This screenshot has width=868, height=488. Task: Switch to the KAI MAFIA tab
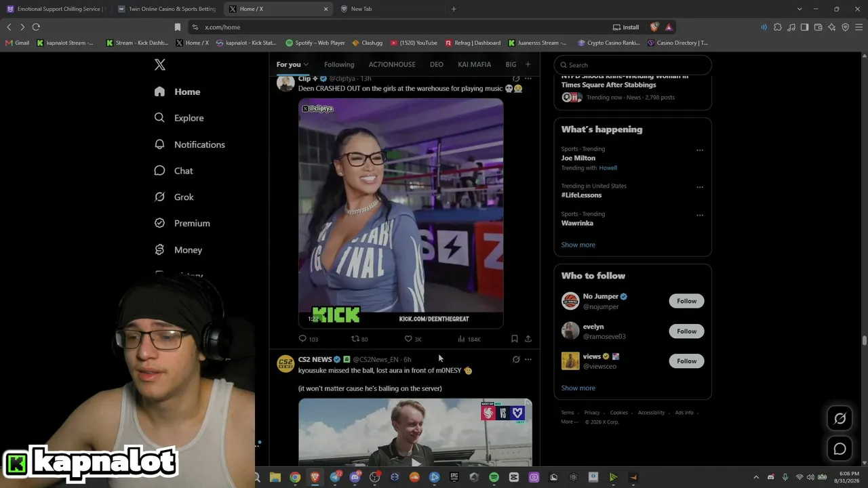tap(474, 64)
